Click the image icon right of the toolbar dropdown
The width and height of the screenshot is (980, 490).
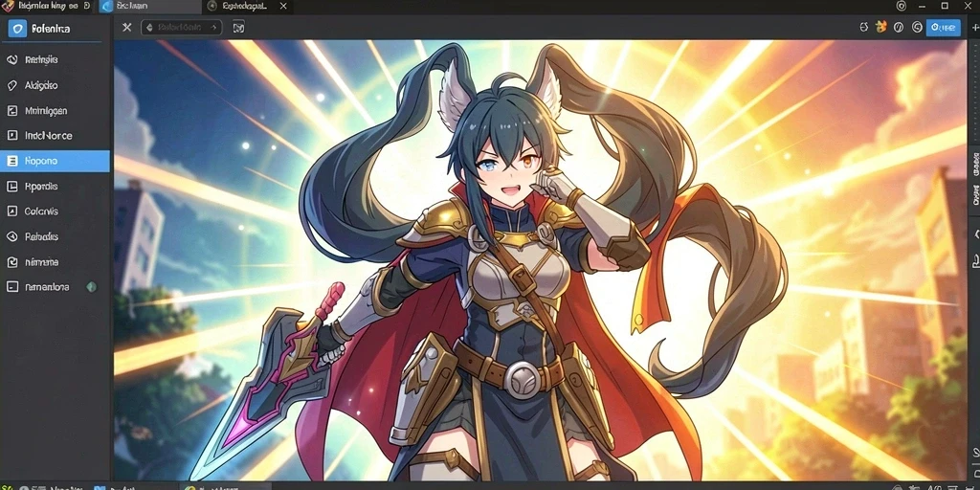[238, 28]
